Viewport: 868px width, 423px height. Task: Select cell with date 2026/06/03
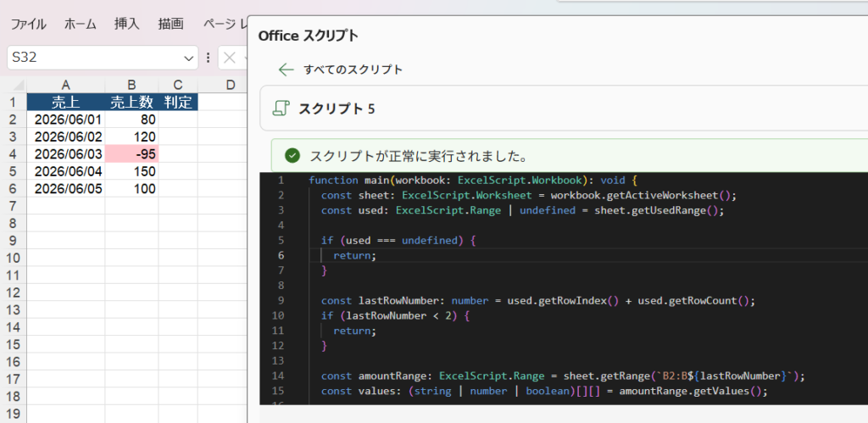66,154
